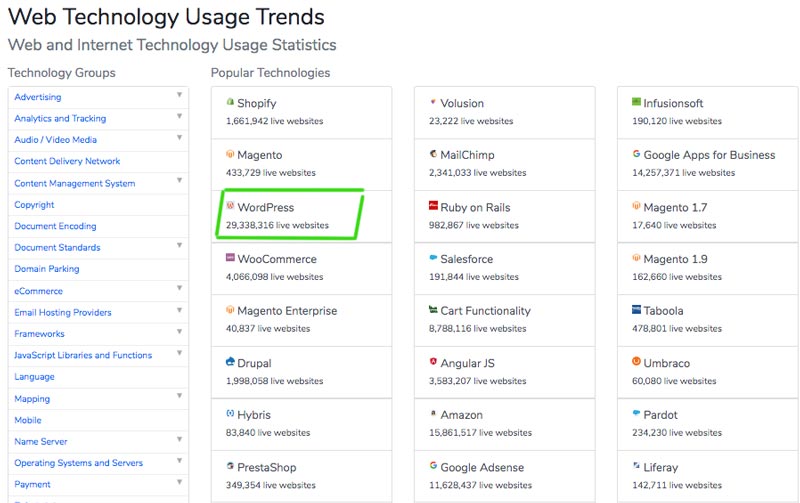Open the Google Apps for Business link
Viewport: 800px width, 503px height.
click(709, 155)
